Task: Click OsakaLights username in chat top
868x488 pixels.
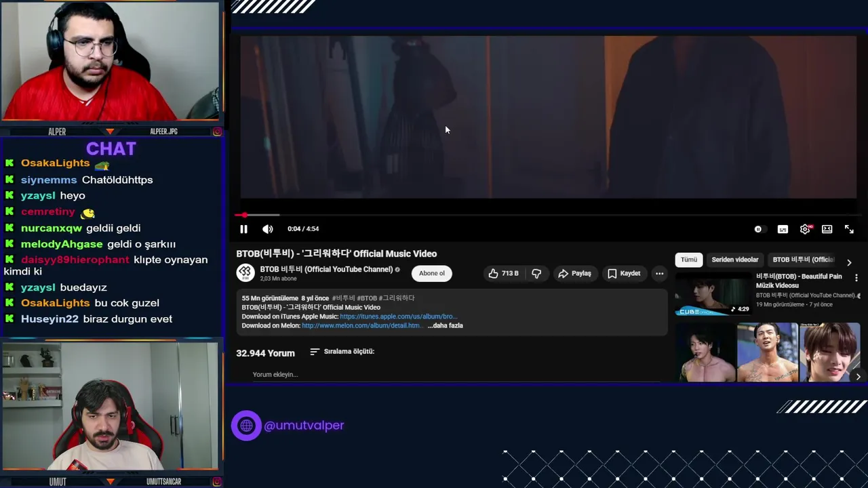Action: coord(55,163)
